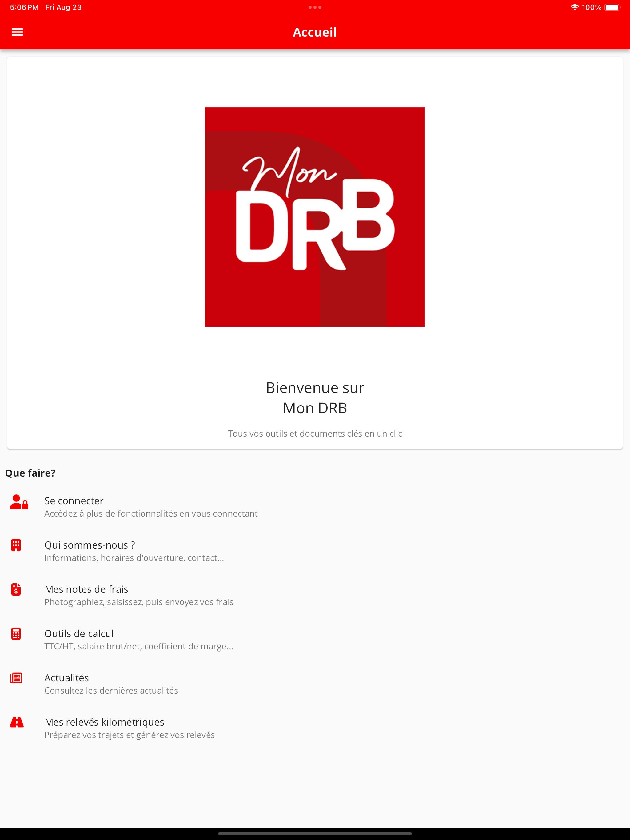
Task: Tap 'Tous vos outils et documents clés' subtitle
Action: (x=315, y=433)
